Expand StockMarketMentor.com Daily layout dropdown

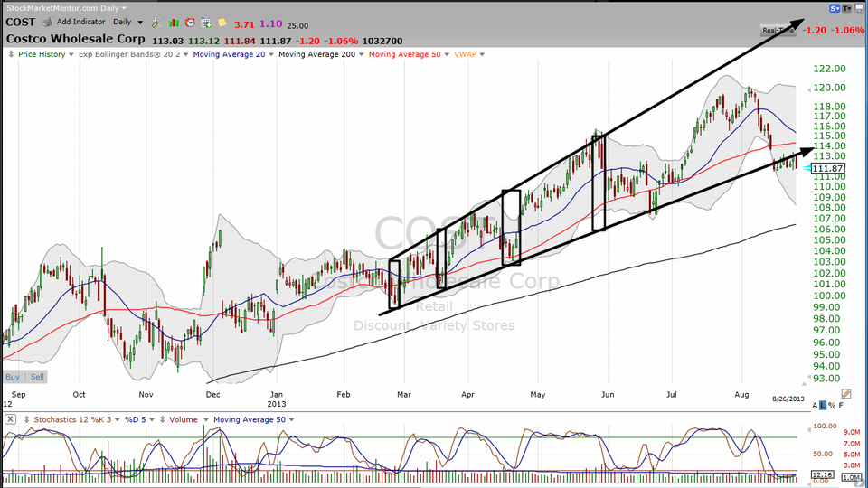(124, 8)
